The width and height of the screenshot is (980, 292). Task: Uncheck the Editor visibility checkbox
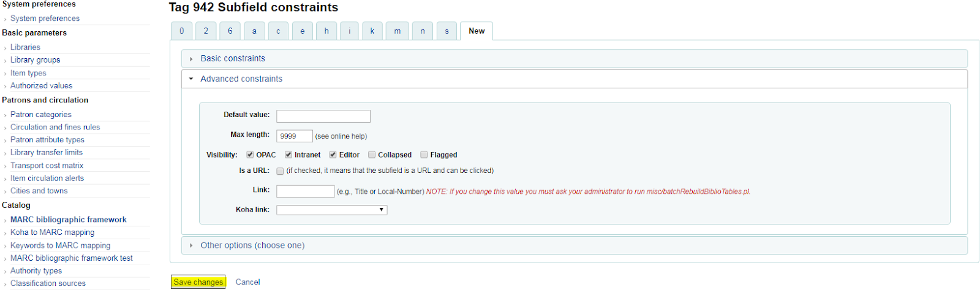[x=333, y=155]
